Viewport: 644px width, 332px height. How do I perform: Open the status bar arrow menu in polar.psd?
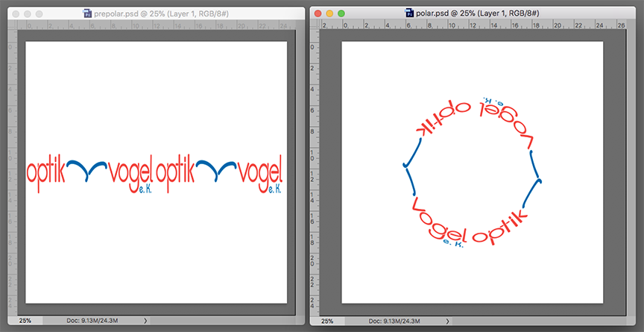(x=447, y=321)
